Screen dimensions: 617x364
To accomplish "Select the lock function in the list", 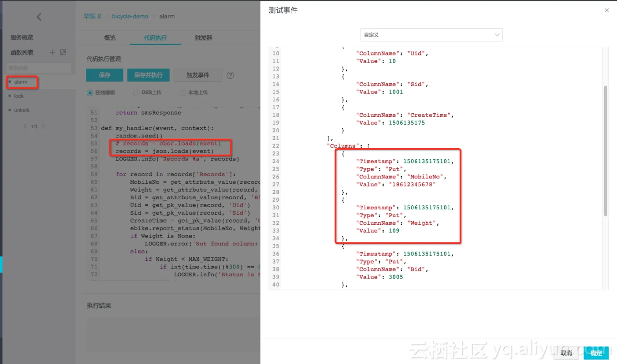I will click(19, 96).
